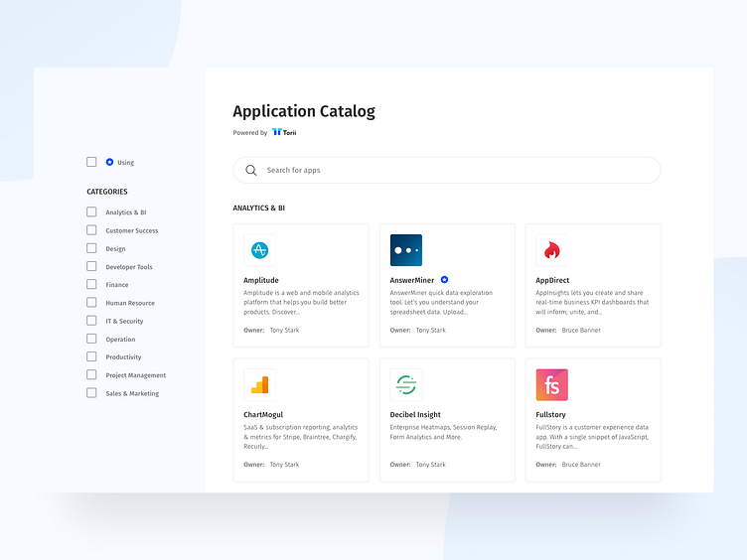The height and width of the screenshot is (560, 747).
Task: Check the Operation category
Action: (91, 339)
